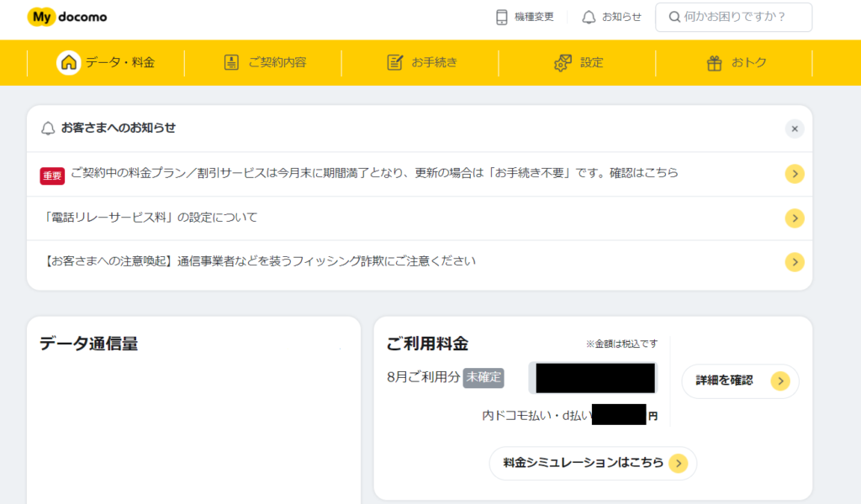861x504 pixels.
Task: Click the home icon in データ・料金 tab
Action: 69,62
